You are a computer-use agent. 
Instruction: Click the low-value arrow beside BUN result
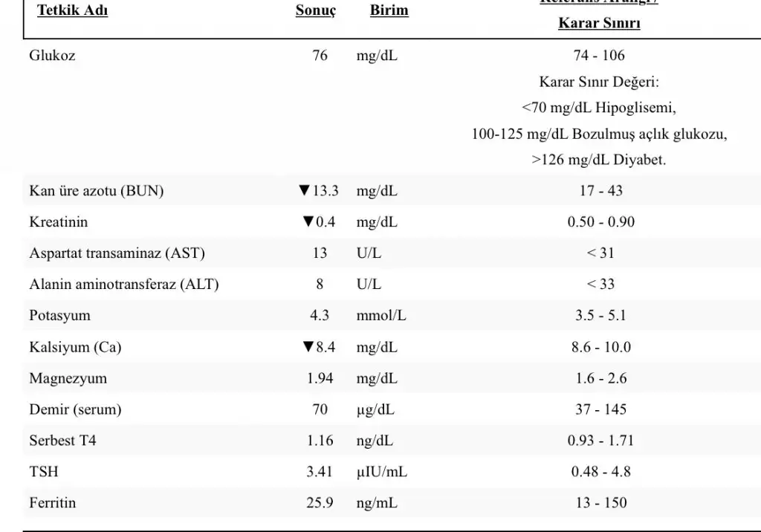coord(303,191)
